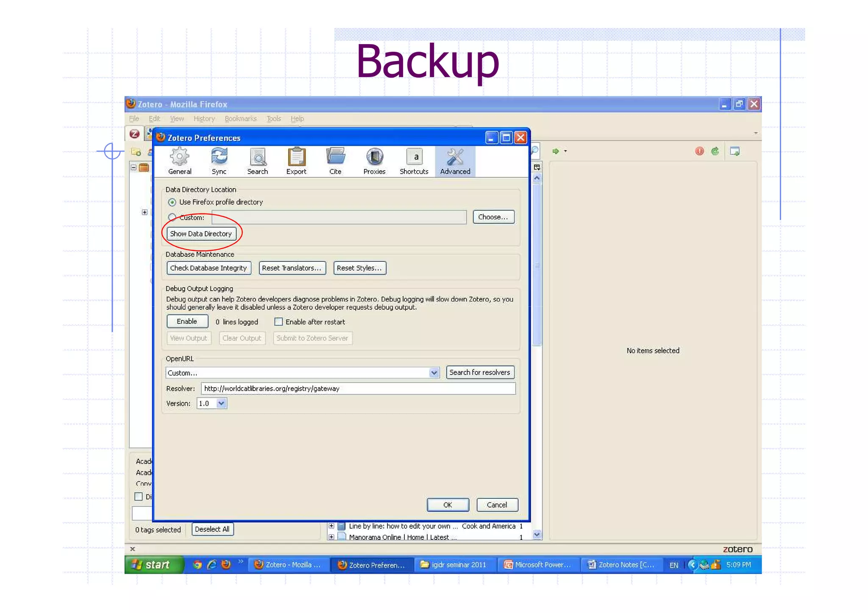Open the Proxies preferences pane

[x=374, y=161]
